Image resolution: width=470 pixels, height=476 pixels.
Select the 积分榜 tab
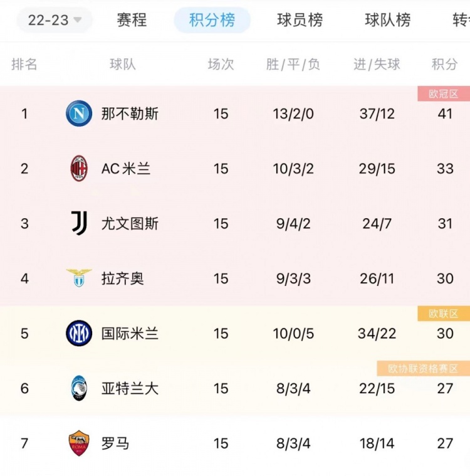[212, 20]
